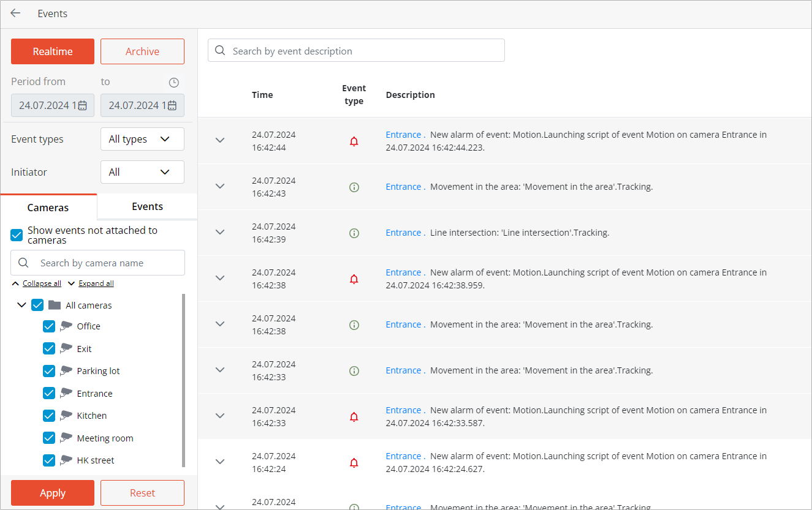Select Meeting room camera label

(105, 438)
